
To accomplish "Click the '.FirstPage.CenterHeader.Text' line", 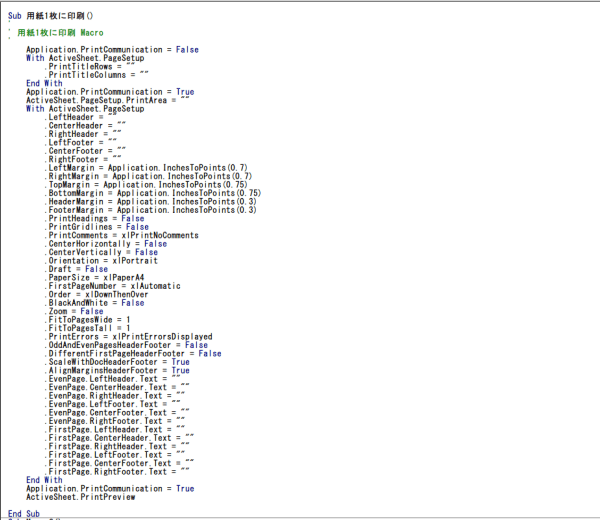I will (119, 437).
